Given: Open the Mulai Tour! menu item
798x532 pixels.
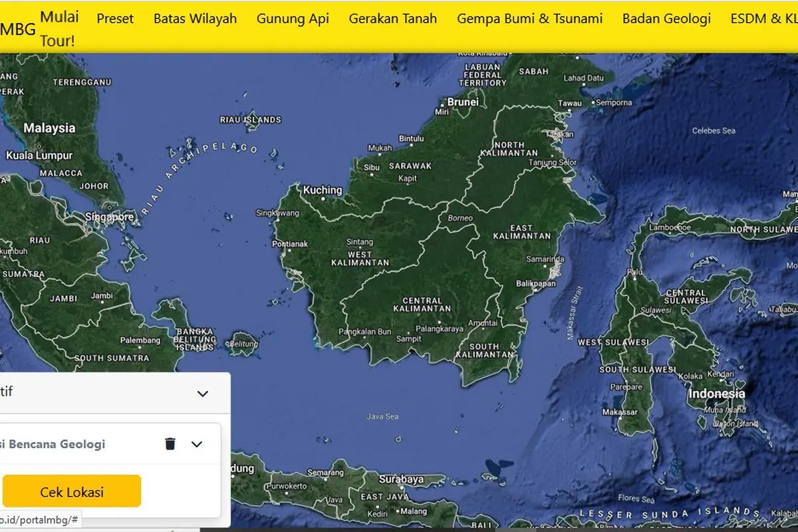Looking at the screenshot, I should 59,29.
